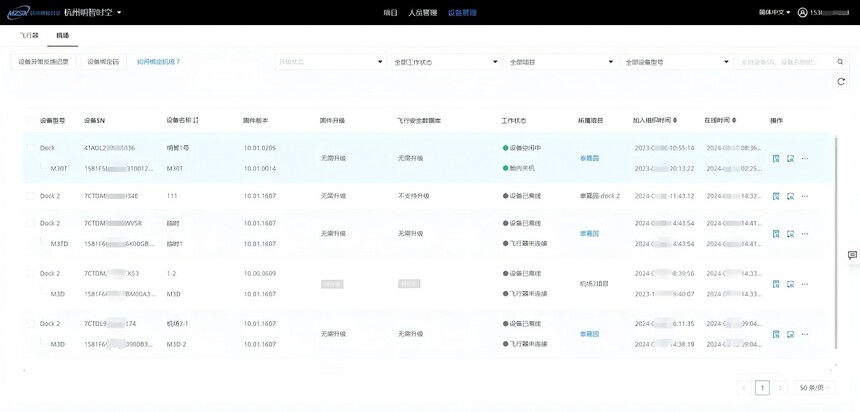Screen dimensions: 860x412
Task: Check the box for the 明哲1号 Dock row
Action: tap(30, 148)
